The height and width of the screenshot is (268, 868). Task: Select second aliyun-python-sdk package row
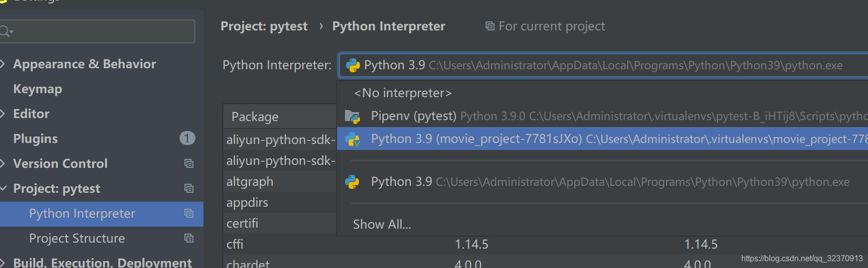(280, 160)
